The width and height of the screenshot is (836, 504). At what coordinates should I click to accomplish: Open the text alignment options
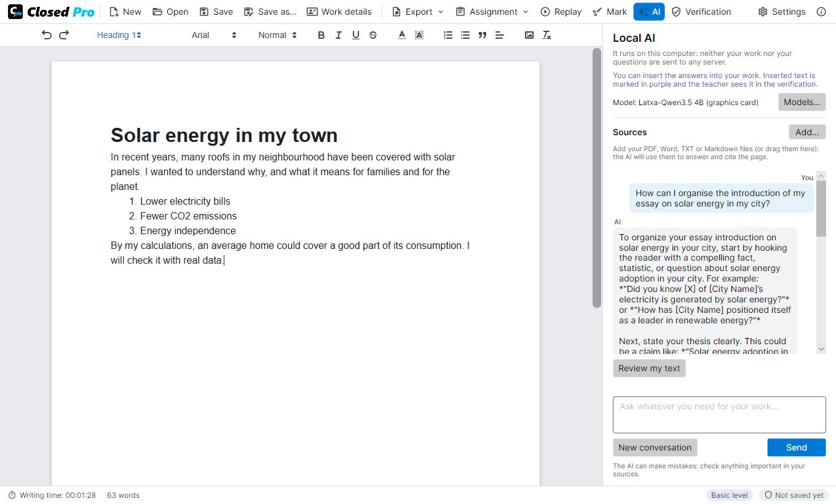pos(500,35)
